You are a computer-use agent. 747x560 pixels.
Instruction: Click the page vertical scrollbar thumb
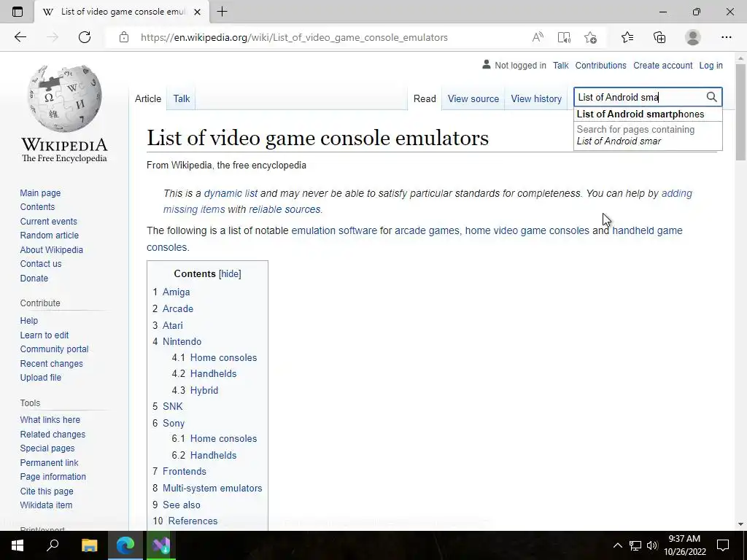tap(740, 112)
